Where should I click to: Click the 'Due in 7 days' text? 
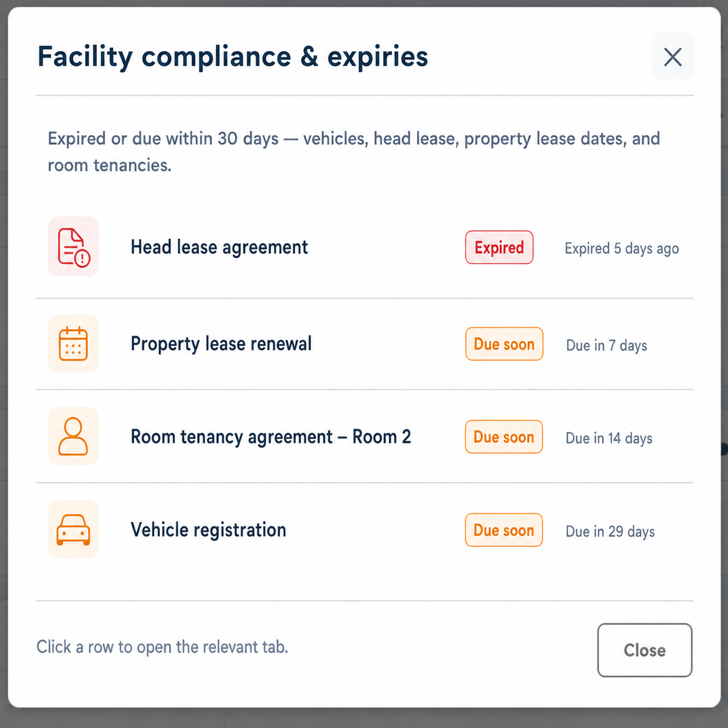607,345
